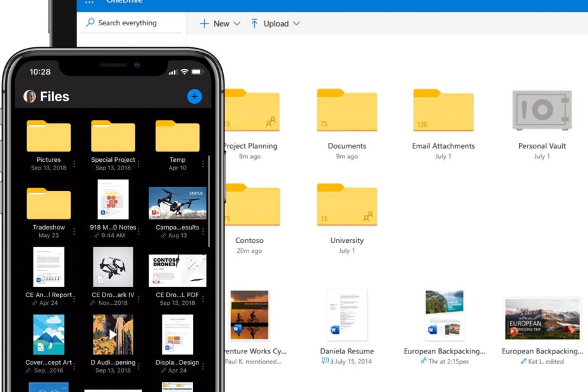The image size is (588, 392).
Task: Click the phone file list scrollbar
Action: 209,202
